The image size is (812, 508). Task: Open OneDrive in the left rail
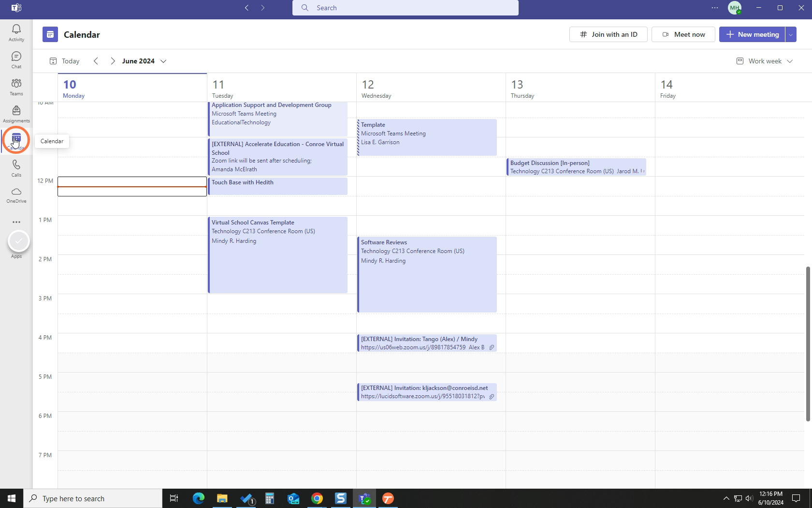16,195
